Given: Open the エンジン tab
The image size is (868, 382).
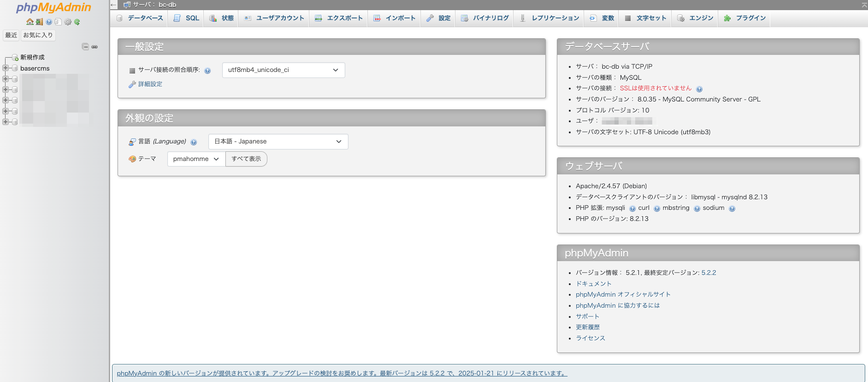Looking at the screenshot, I should click(x=695, y=18).
